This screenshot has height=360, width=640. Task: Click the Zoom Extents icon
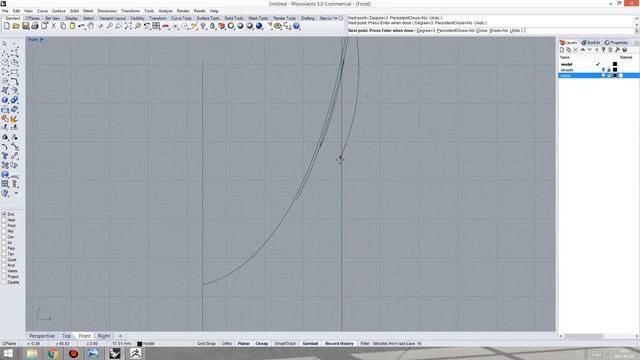pyautogui.click(x=128, y=26)
